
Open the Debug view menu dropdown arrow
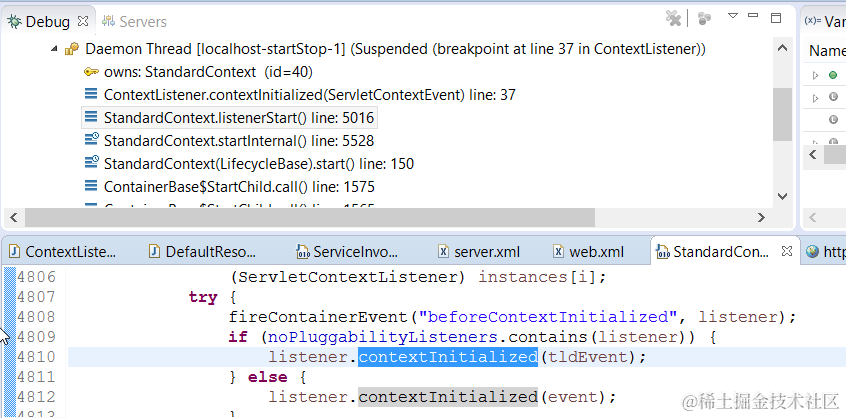(733, 16)
